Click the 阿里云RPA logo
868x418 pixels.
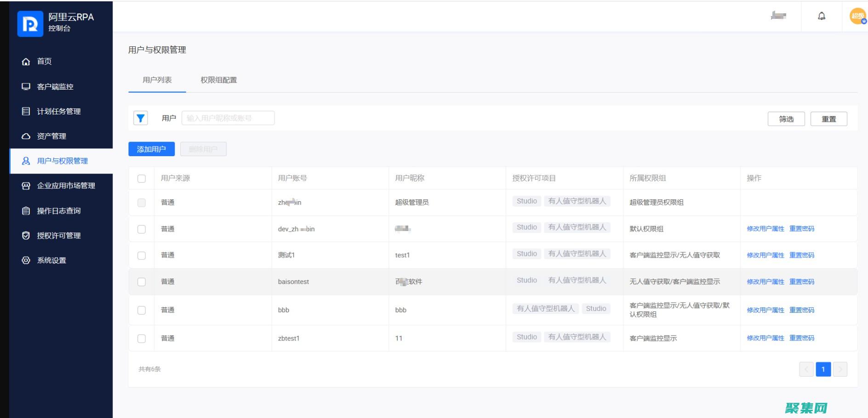[x=29, y=23]
